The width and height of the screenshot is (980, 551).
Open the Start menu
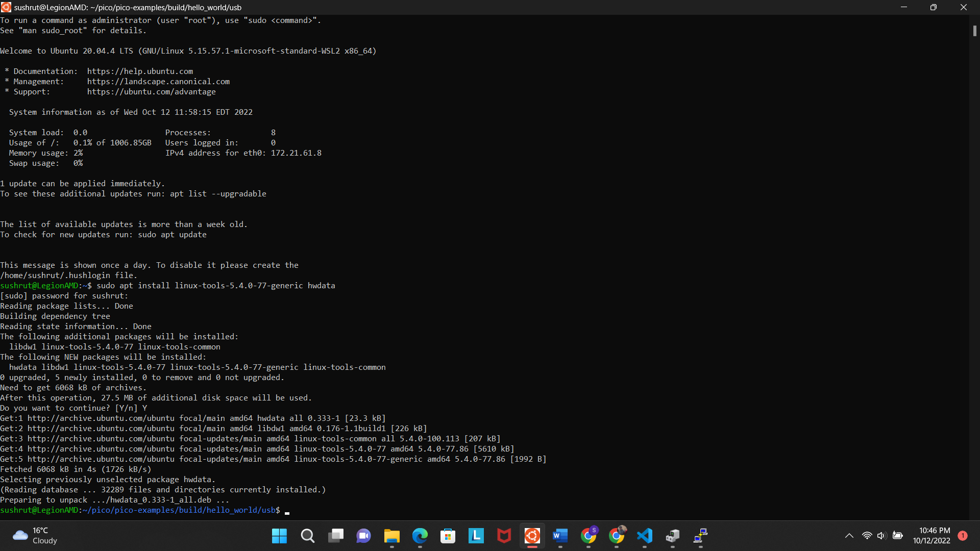(279, 536)
